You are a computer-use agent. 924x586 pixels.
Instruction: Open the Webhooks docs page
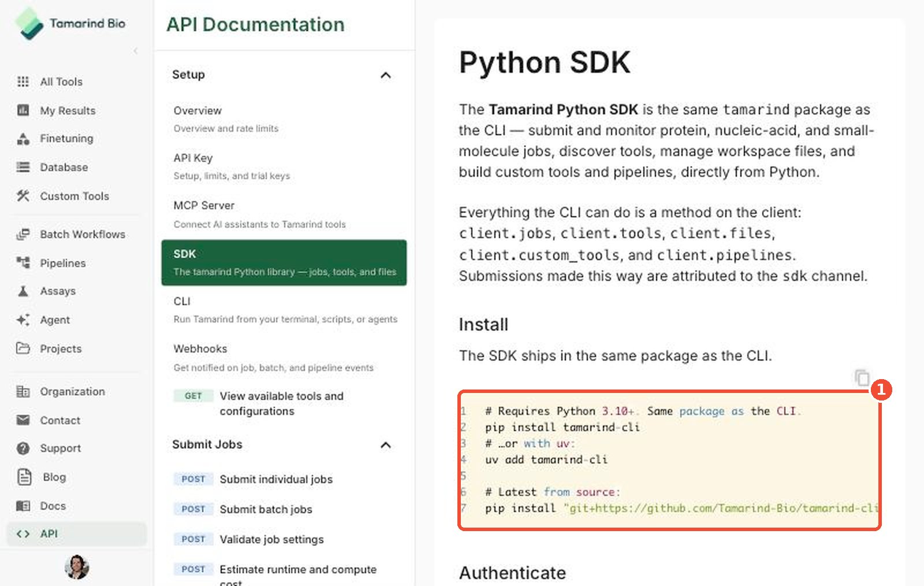(x=284, y=358)
